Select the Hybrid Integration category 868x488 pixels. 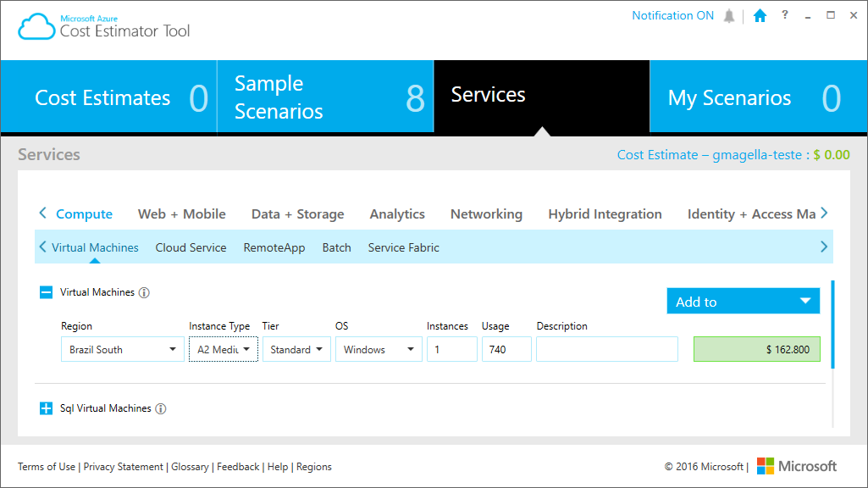tap(605, 213)
